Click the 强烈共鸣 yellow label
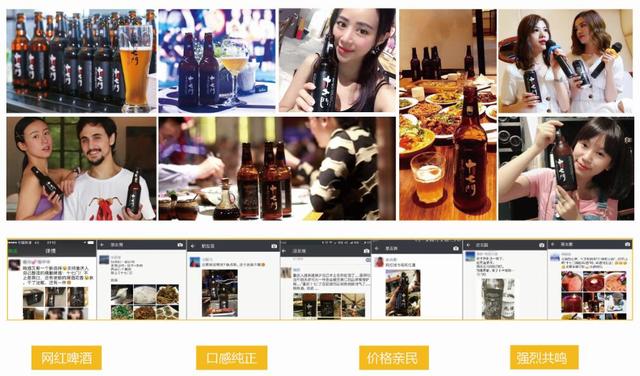 click(x=544, y=358)
